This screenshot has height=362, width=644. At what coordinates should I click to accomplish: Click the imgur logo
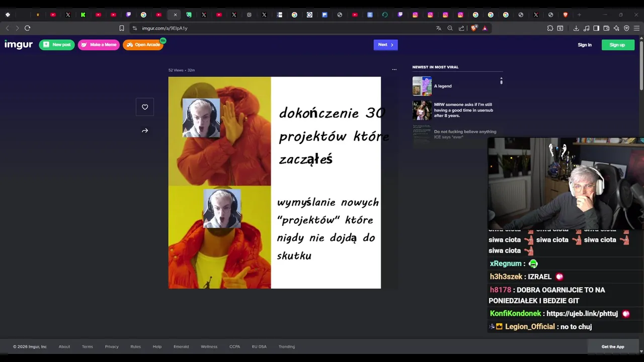19,45
